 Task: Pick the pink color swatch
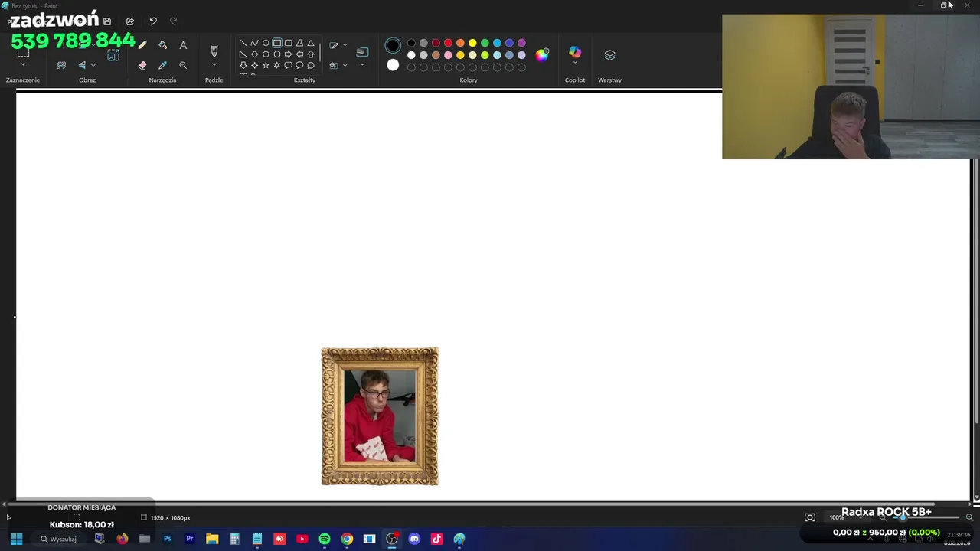(x=448, y=55)
